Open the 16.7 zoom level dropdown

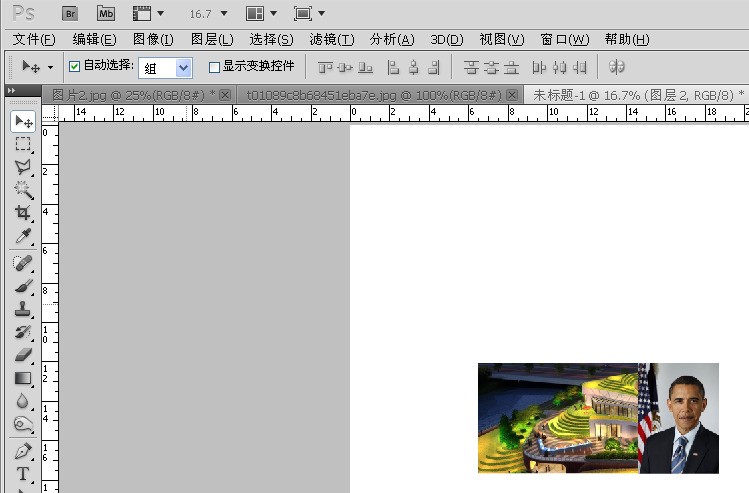point(224,13)
